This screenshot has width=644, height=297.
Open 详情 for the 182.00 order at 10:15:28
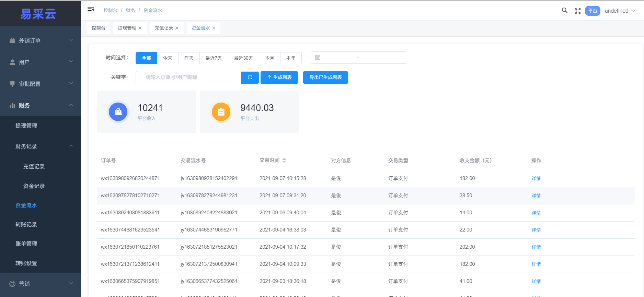pos(536,178)
